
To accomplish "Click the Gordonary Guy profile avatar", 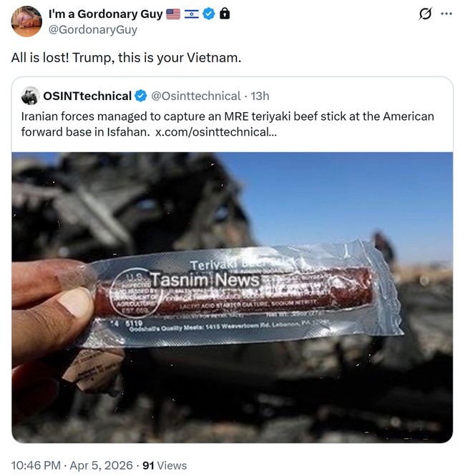I will click(26, 21).
